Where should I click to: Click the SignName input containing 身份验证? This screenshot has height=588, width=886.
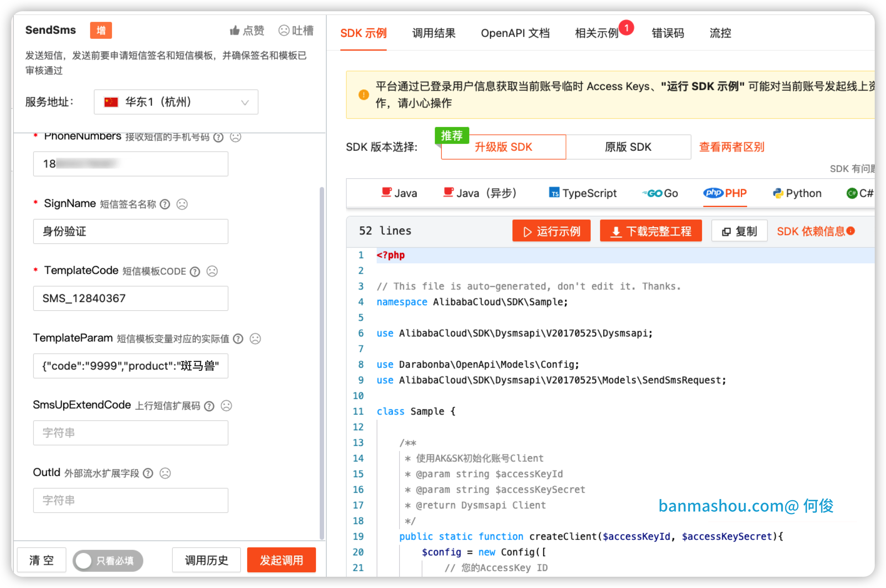[130, 231]
